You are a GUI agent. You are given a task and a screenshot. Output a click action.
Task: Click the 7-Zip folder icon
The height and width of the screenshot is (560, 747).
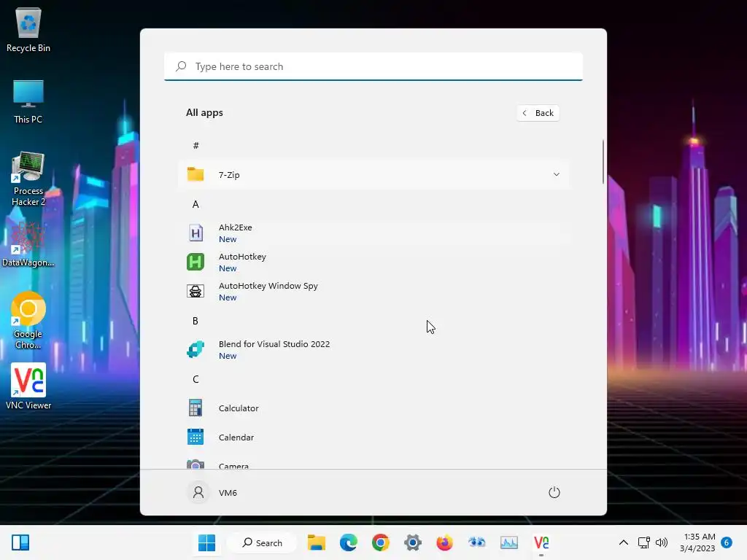(x=196, y=175)
